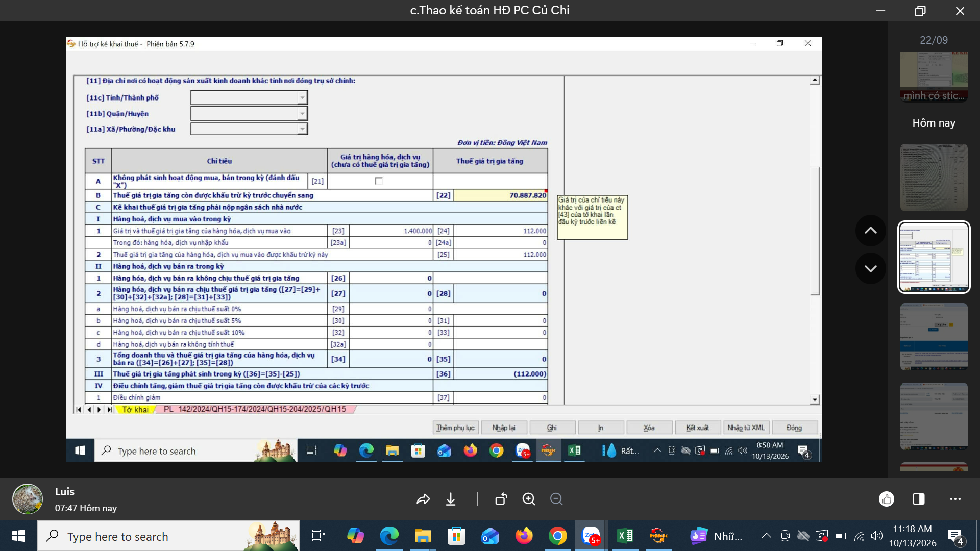Zoom in using the magnifier plus icon
The width and height of the screenshot is (980, 551).
click(x=529, y=499)
